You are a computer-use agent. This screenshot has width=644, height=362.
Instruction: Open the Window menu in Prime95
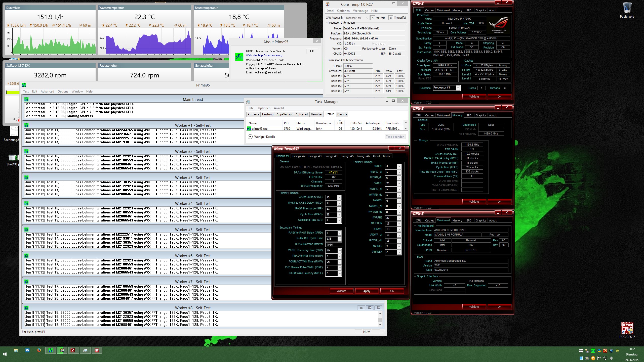point(77,92)
